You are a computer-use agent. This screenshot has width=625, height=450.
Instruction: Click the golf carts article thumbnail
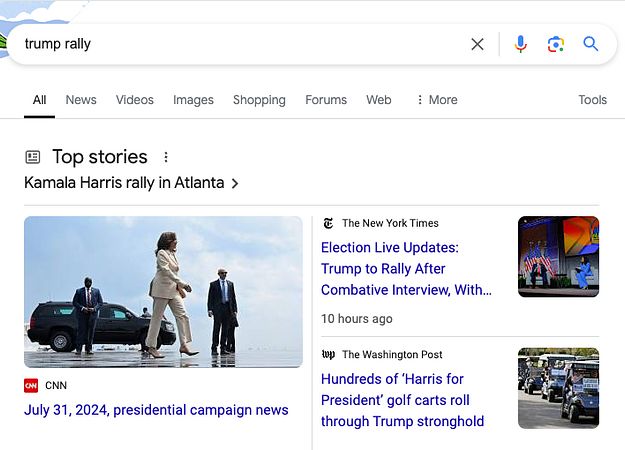[558, 388]
